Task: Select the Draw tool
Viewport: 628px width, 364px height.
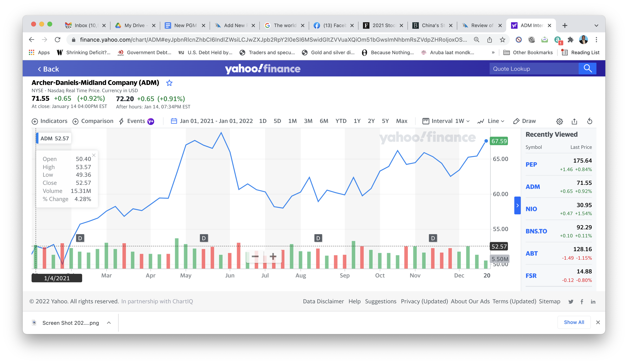Action: pos(524,121)
